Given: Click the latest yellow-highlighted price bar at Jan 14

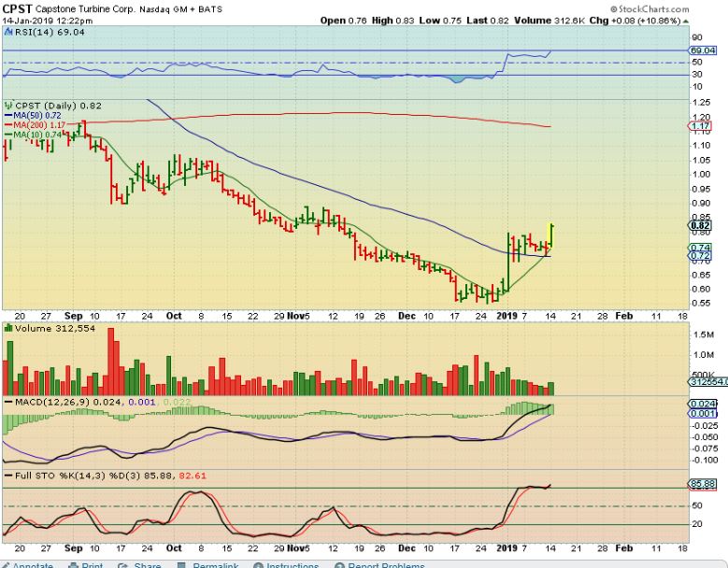Looking at the screenshot, I should pyautogui.click(x=551, y=235).
